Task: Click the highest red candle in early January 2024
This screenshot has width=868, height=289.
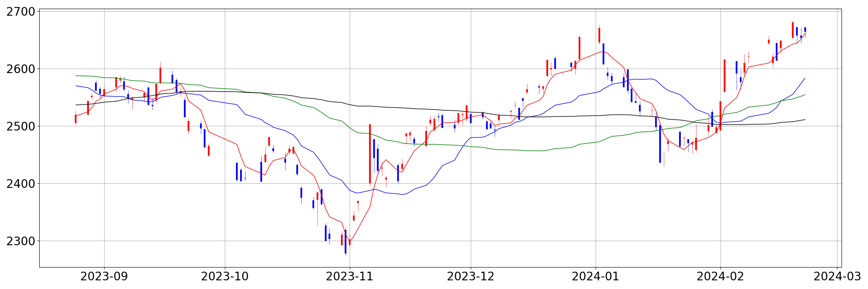Action: [599, 35]
